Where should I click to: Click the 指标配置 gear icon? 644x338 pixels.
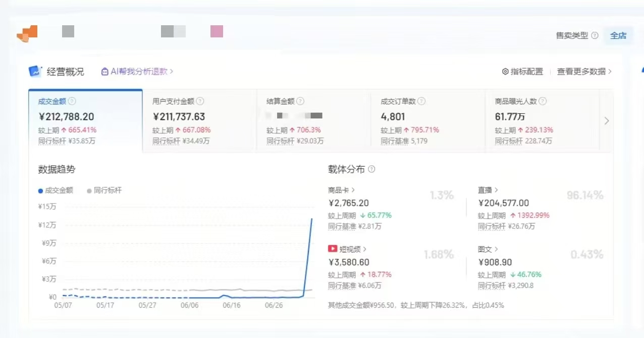505,72
